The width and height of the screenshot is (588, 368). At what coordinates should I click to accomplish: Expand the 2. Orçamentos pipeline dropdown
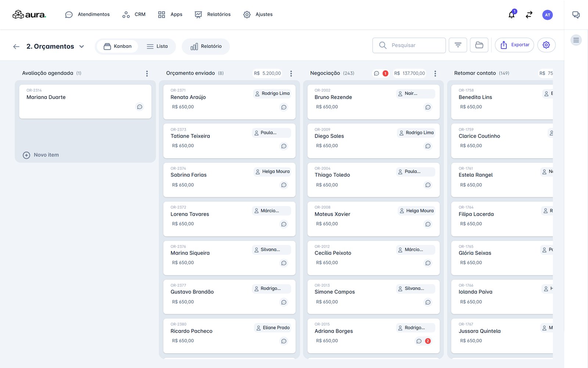(82, 46)
